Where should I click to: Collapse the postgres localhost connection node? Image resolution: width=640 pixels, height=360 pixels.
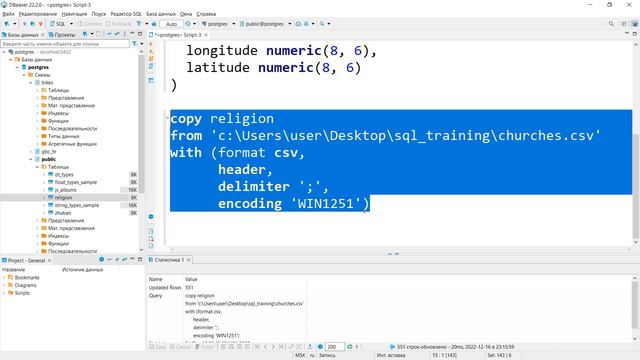point(4,52)
